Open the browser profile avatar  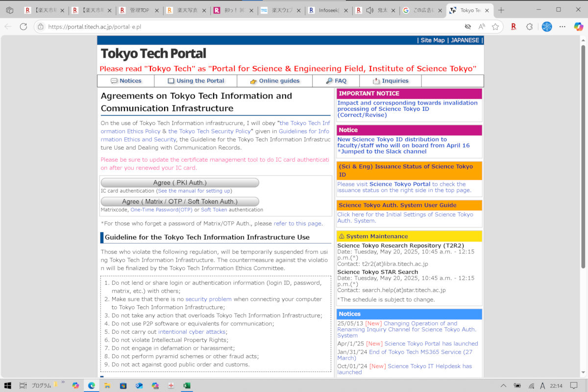tap(547, 26)
